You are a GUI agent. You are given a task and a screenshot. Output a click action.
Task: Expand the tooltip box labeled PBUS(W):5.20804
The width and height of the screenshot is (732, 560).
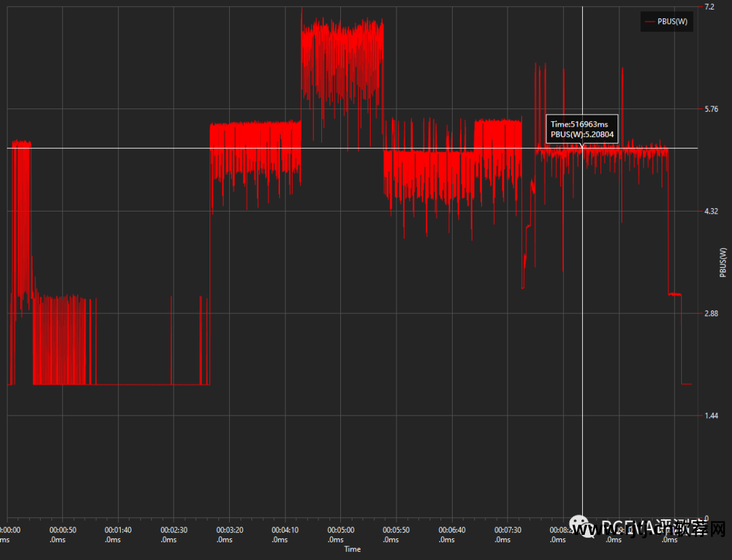click(x=582, y=134)
